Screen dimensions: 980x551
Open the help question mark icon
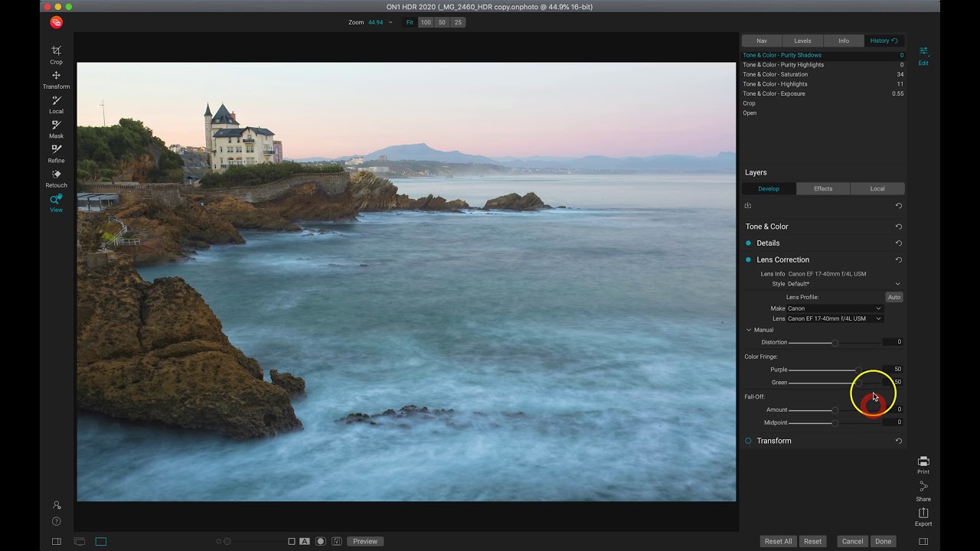(x=56, y=521)
